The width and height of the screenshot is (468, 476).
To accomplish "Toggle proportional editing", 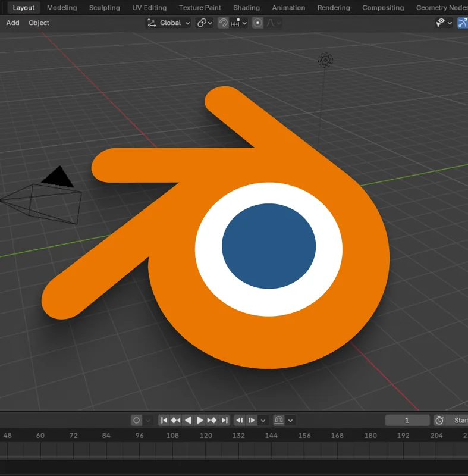I will (x=257, y=23).
